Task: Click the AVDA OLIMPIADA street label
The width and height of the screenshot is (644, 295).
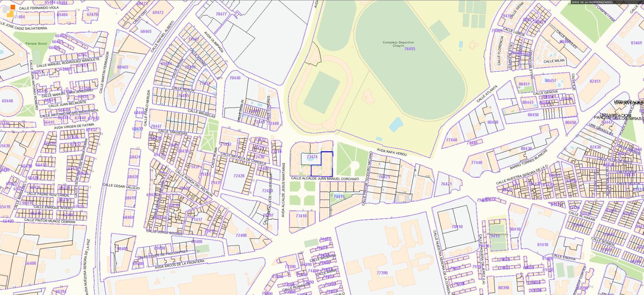Action: pyautogui.click(x=214, y=43)
